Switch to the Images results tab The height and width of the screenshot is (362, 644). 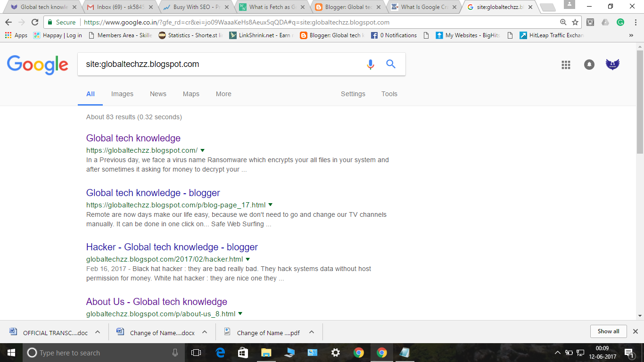tap(122, 94)
